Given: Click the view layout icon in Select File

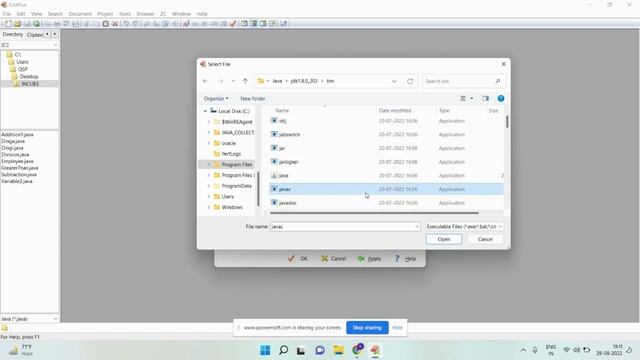Looking at the screenshot, I should click(x=463, y=98).
